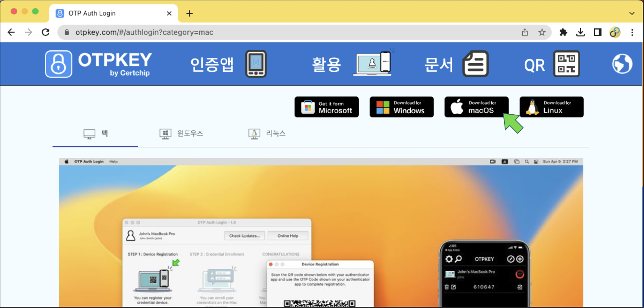Viewport: 644px width, 308px height.
Task: Click Download for Windows button
Action: (x=401, y=107)
